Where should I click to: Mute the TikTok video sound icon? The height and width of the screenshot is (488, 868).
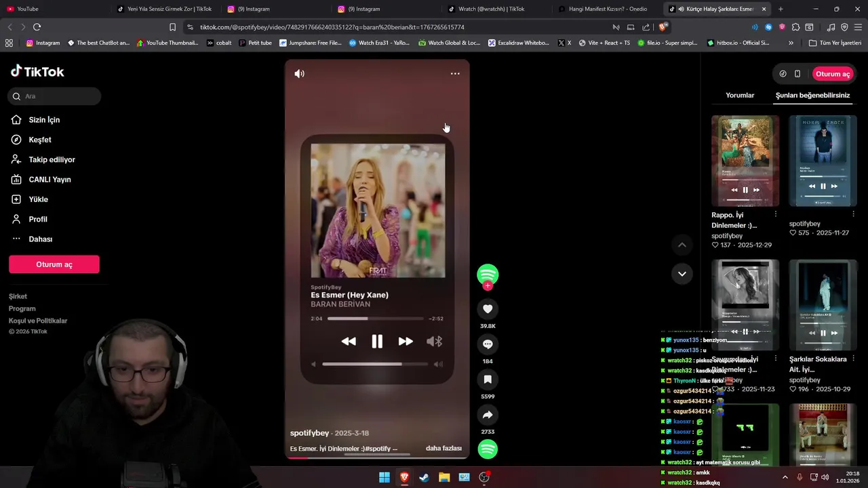click(x=299, y=73)
